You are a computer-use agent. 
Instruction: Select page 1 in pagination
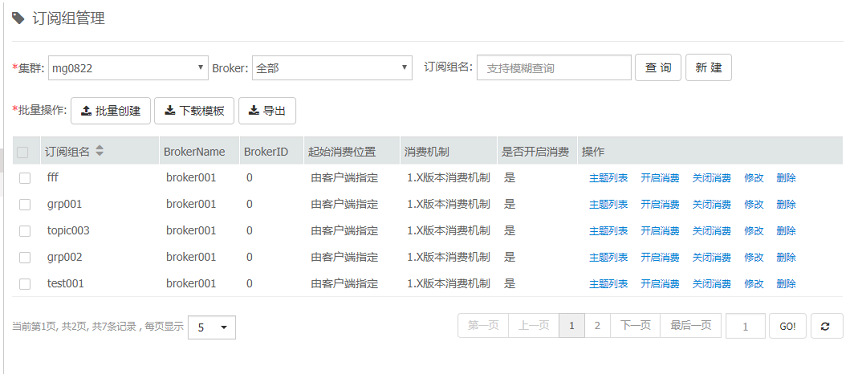coord(572,325)
